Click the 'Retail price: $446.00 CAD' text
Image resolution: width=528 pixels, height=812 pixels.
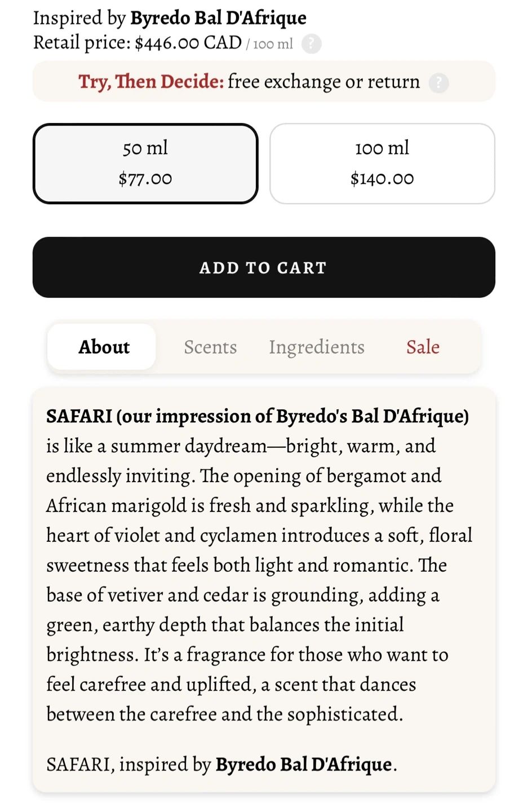point(137,43)
